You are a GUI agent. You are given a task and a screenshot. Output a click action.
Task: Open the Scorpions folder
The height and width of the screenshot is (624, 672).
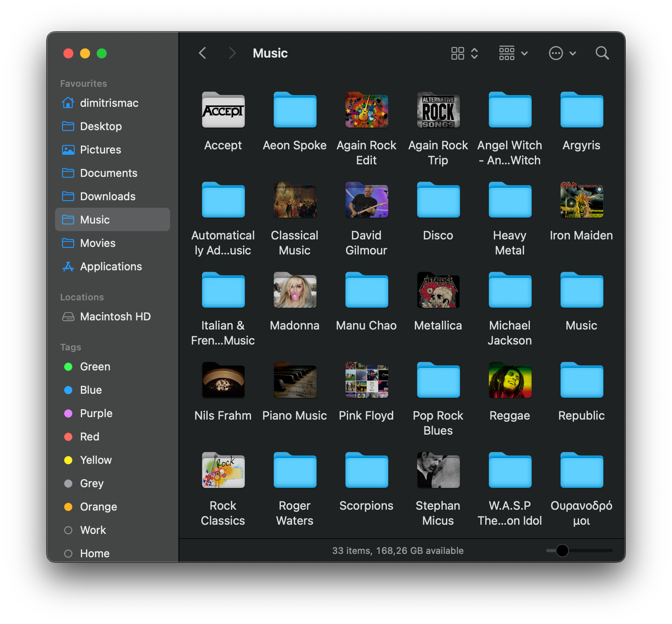(366, 470)
